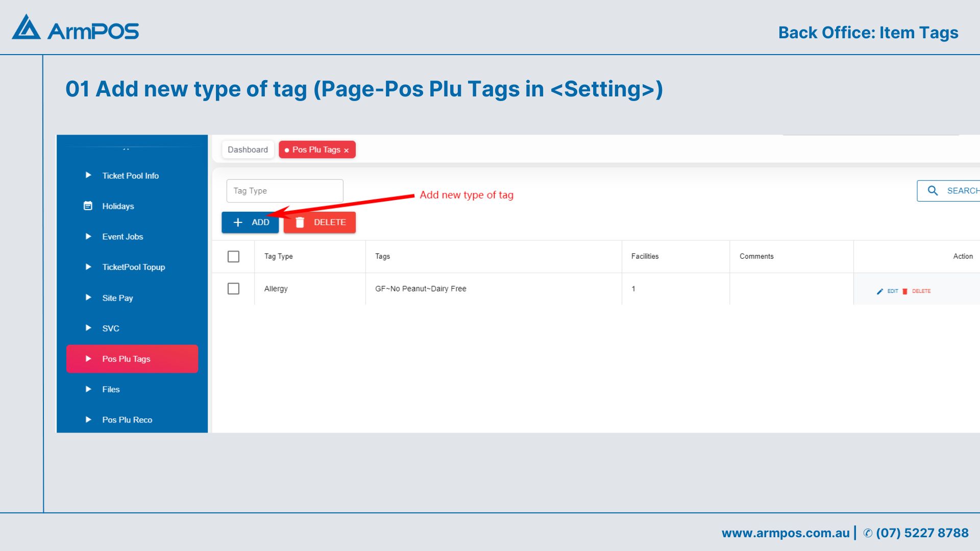
Task: Expand the Site Pay arrow
Action: (88, 297)
